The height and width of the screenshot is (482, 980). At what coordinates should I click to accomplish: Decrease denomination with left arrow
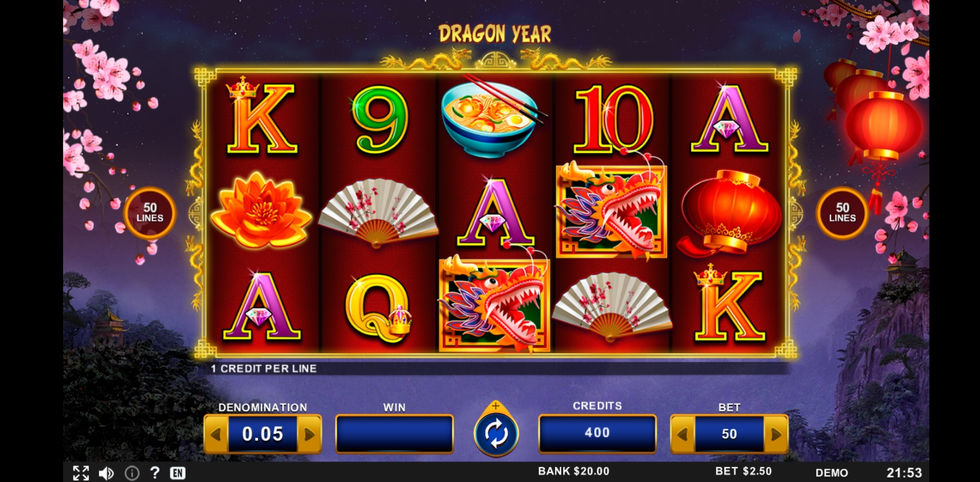(216, 434)
